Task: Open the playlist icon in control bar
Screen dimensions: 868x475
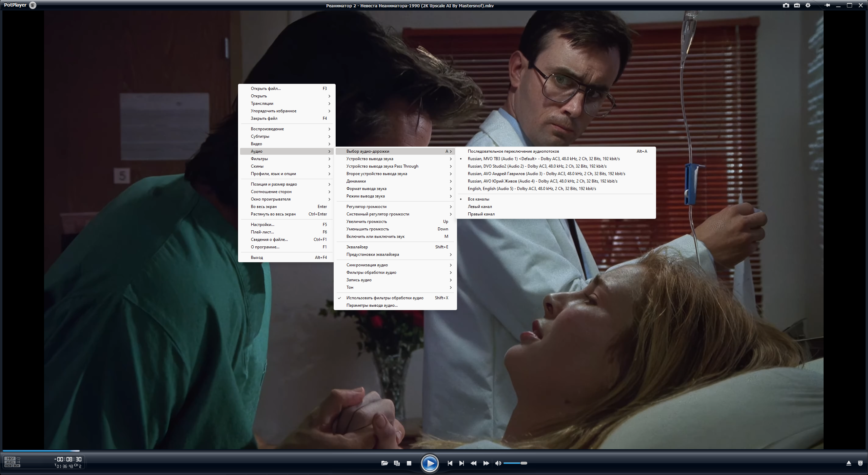Action: tap(397, 463)
